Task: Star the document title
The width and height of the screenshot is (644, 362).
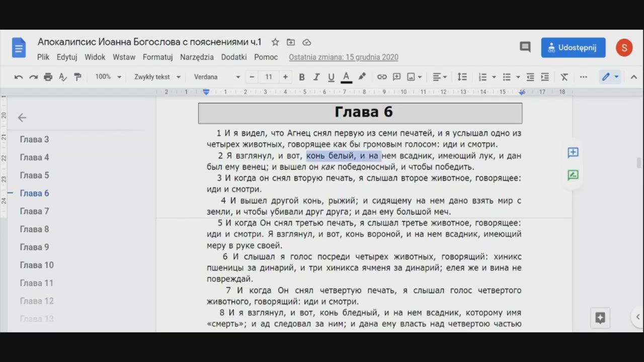Action: pos(275,42)
